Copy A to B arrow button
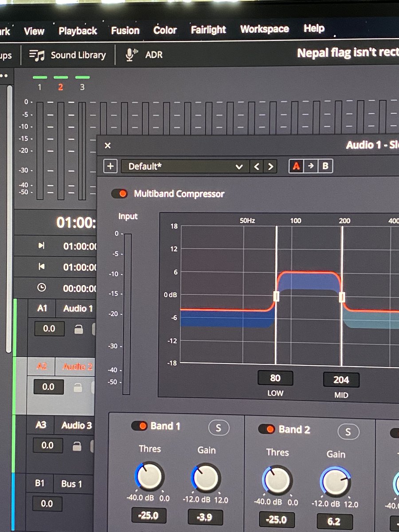 (311, 166)
